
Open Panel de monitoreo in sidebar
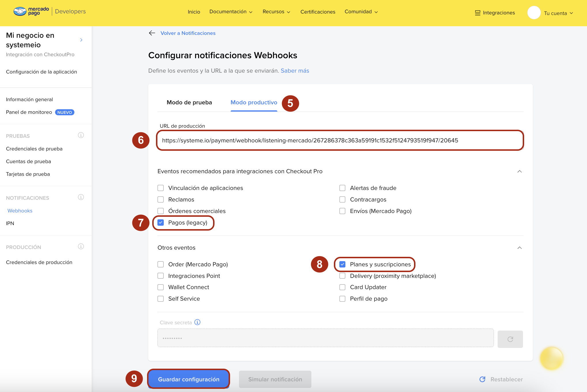coord(29,112)
